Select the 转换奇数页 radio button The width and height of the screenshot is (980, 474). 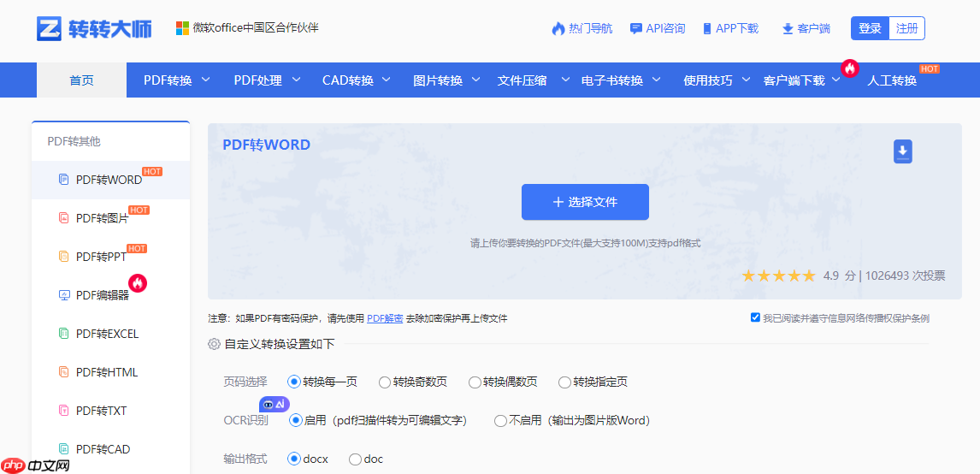385,382
